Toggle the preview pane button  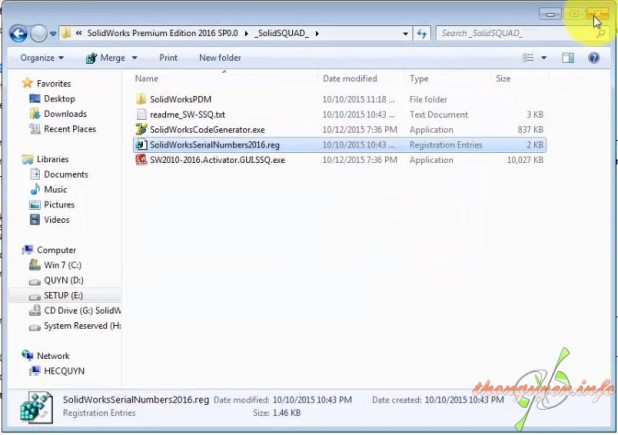pos(568,58)
